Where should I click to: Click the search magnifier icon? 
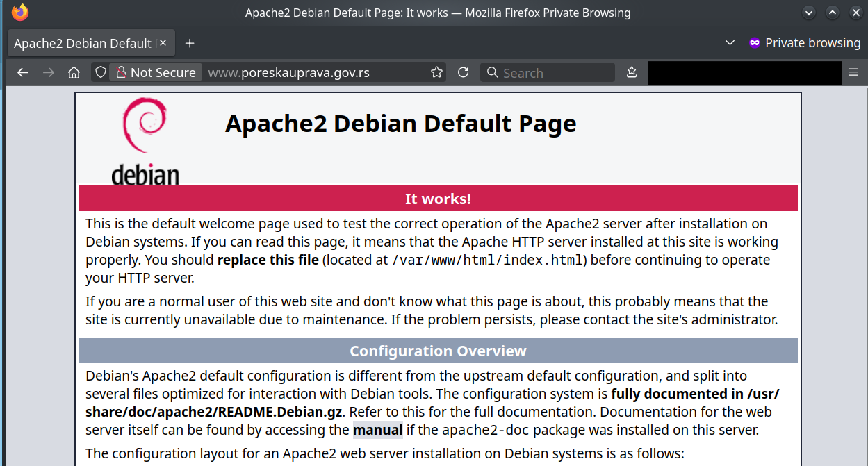click(x=492, y=72)
